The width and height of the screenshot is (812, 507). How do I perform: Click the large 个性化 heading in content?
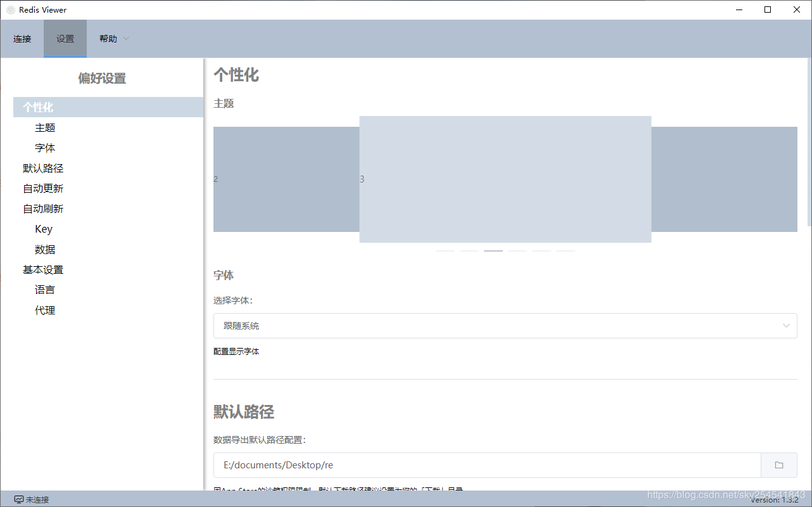click(x=236, y=75)
